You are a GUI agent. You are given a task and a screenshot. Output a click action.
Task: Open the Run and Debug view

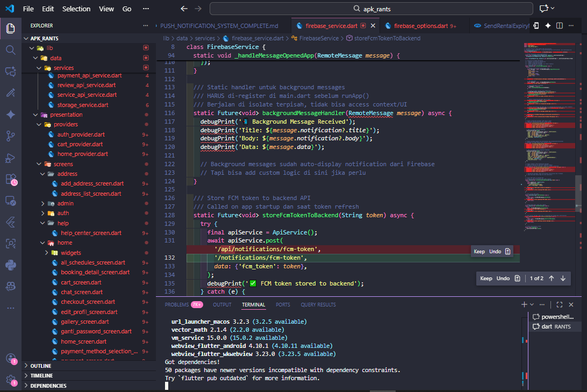(10, 158)
